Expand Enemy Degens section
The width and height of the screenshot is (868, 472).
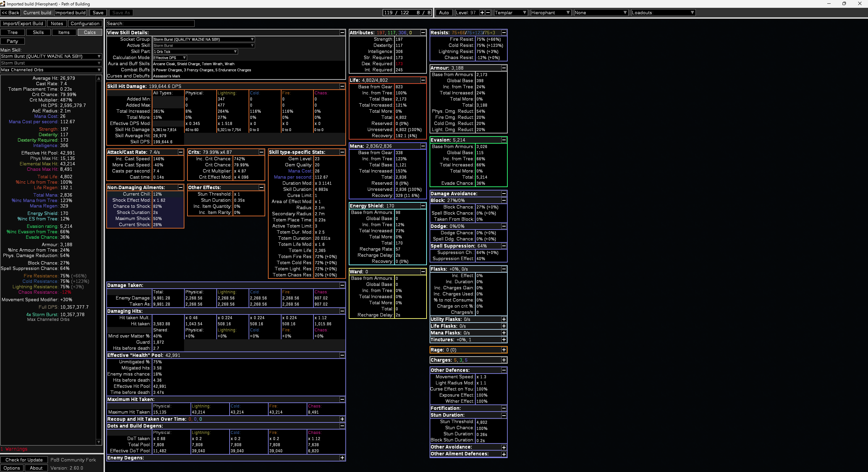coord(342,458)
